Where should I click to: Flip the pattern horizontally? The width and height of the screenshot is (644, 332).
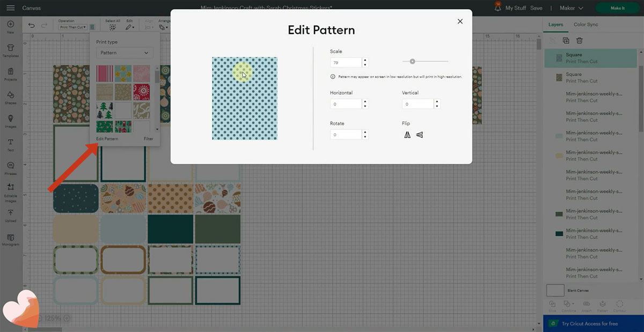click(x=407, y=135)
